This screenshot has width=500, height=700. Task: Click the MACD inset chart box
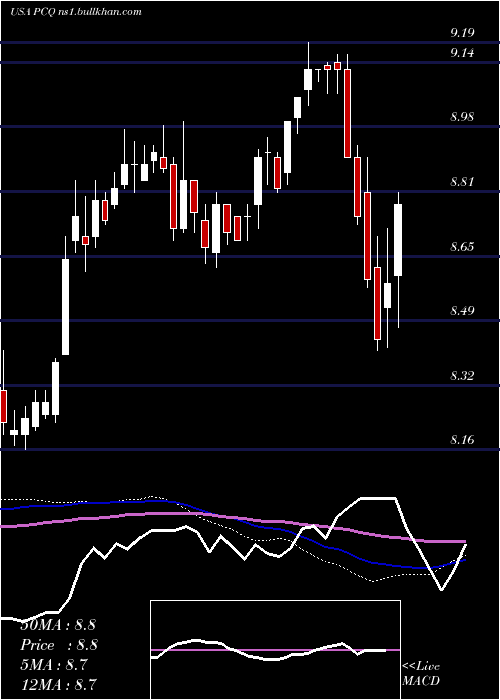[x=275, y=650]
